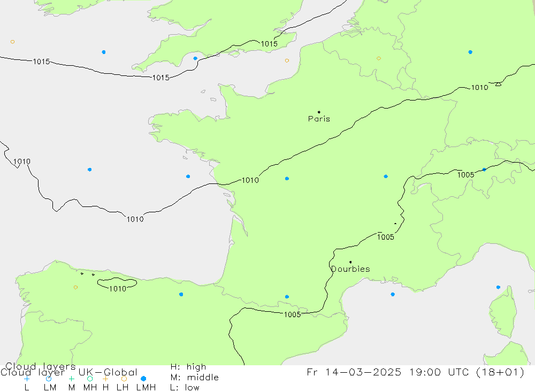Click the green M cross legend symbol

pos(71,379)
